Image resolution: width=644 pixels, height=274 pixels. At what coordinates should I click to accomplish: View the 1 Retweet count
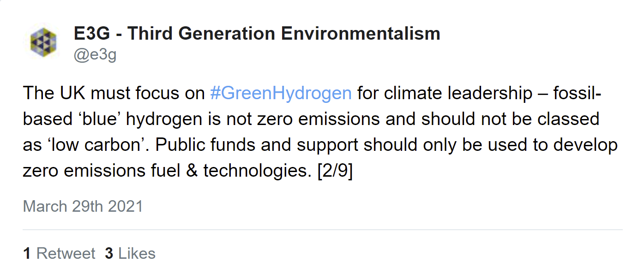(59, 253)
